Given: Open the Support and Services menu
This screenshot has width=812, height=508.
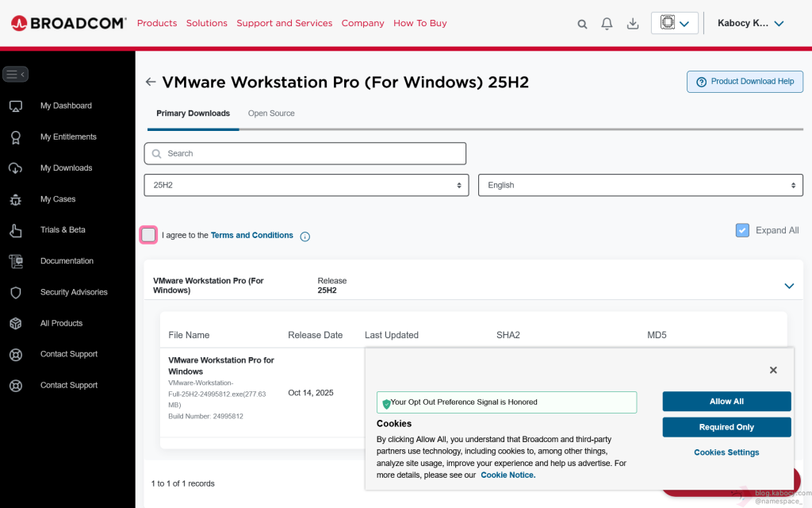Looking at the screenshot, I should (x=284, y=23).
